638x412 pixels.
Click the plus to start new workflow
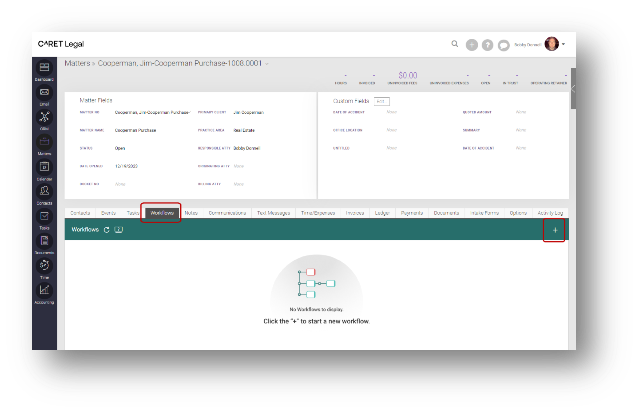pos(555,230)
